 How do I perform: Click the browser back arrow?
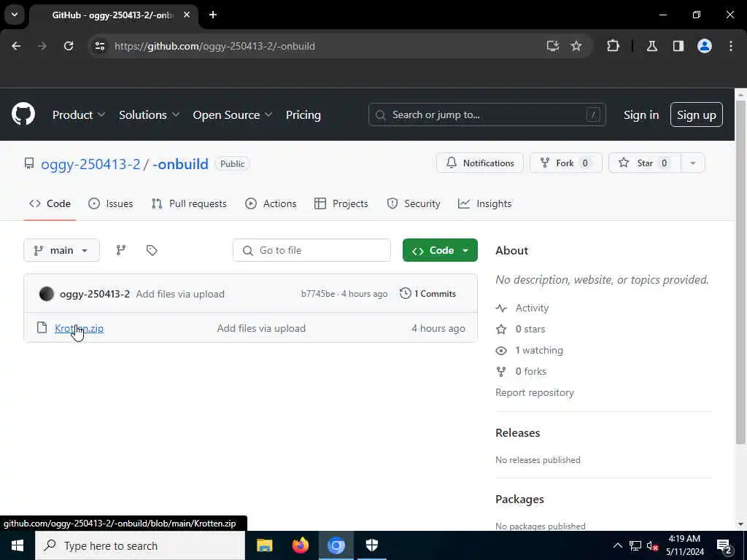click(x=16, y=46)
